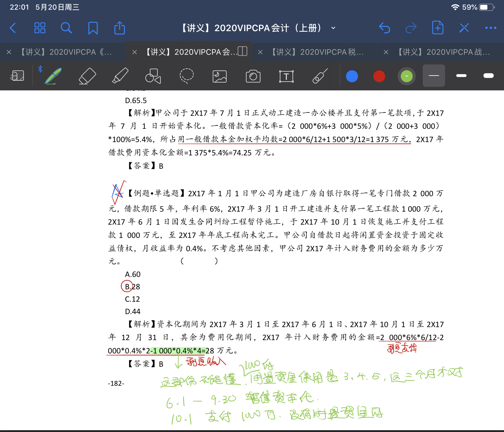This screenshot has height=432, width=504.
Task: Expand the document title dropdown
Action: point(333,28)
